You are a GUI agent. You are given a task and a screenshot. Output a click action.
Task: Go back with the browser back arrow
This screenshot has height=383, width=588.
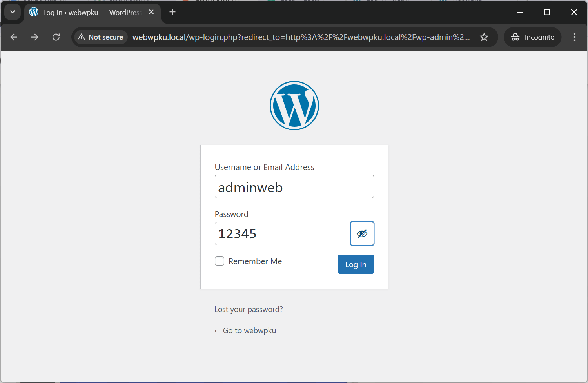(14, 37)
